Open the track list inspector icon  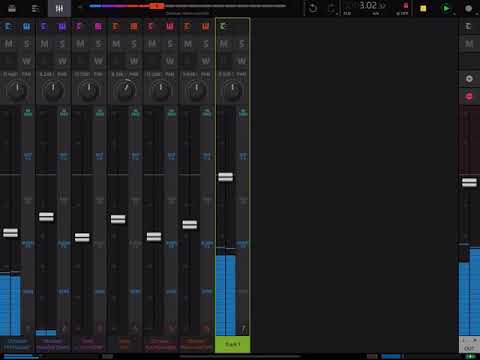coord(35,8)
